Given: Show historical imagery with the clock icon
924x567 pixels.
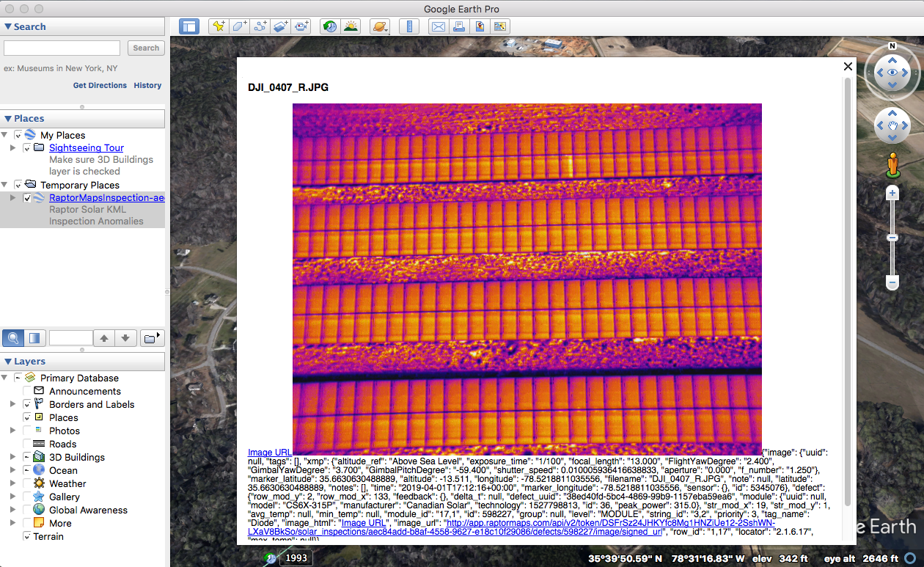Looking at the screenshot, I should pos(330,26).
